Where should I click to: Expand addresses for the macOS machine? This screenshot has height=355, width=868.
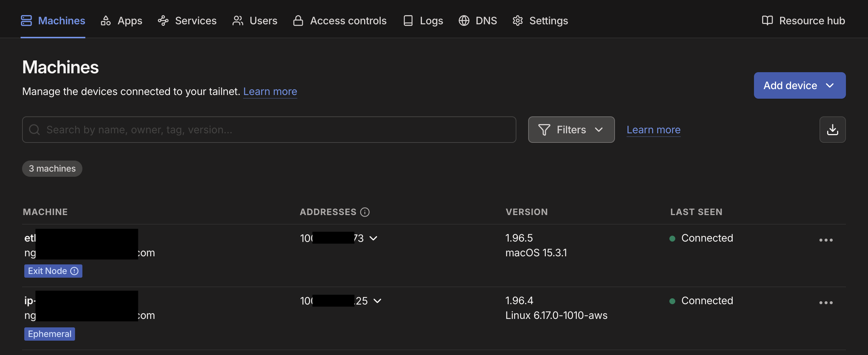(x=373, y=238)
